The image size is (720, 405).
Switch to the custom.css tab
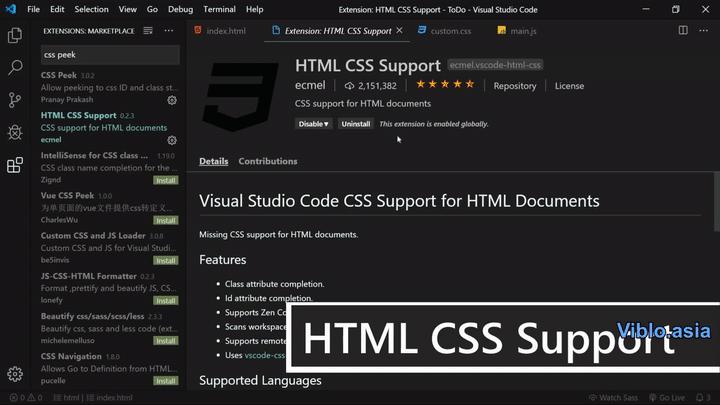coord(444,31)
